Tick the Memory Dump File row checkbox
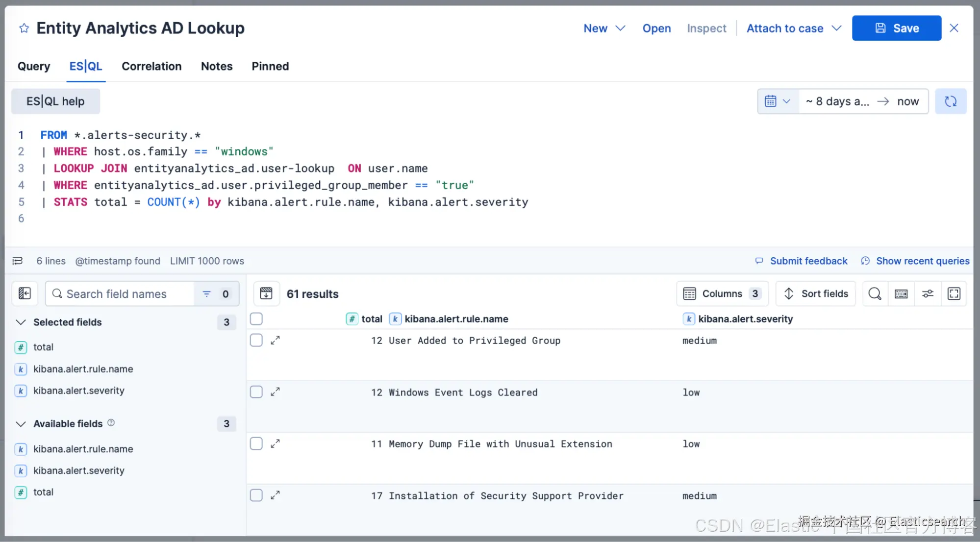This screenshot has height=542, width=980. [x=256, y=443]
